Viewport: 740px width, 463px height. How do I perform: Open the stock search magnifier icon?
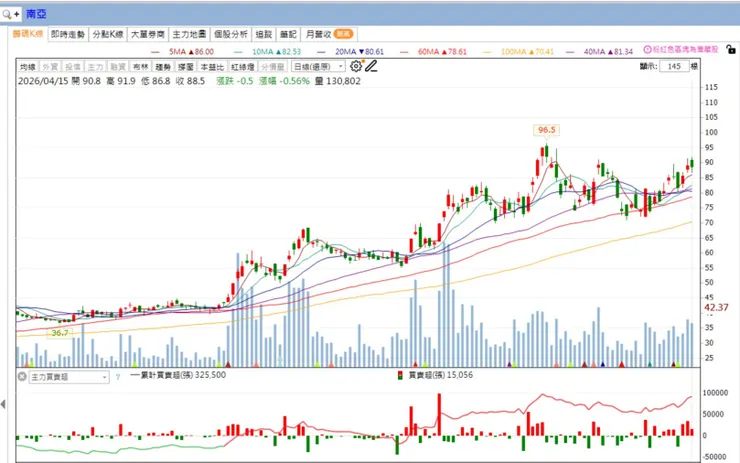[x=7, y=14]
